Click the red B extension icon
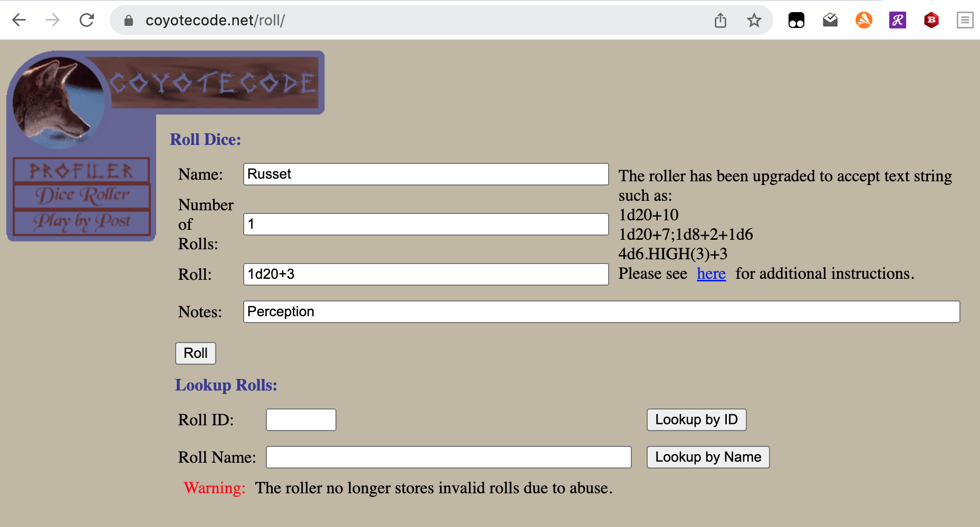The height and width of the screenshot is (527, 980). pos(931,20)
